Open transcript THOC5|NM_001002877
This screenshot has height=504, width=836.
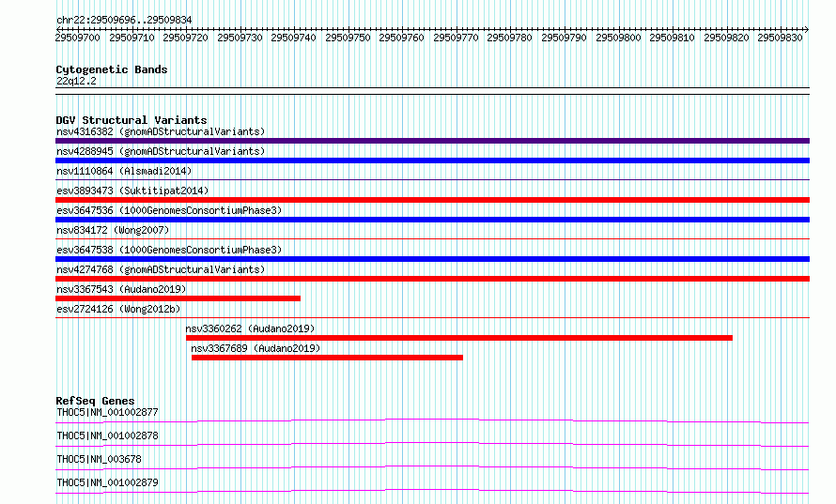click(107, 412)
